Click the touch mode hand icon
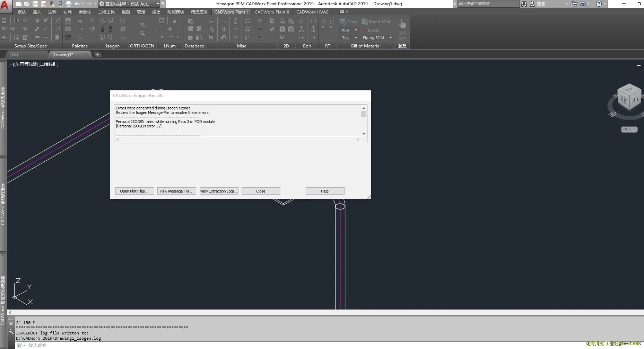Image resolution: width=644 pixels, height=349 pixels. click(x=402, y=24)
